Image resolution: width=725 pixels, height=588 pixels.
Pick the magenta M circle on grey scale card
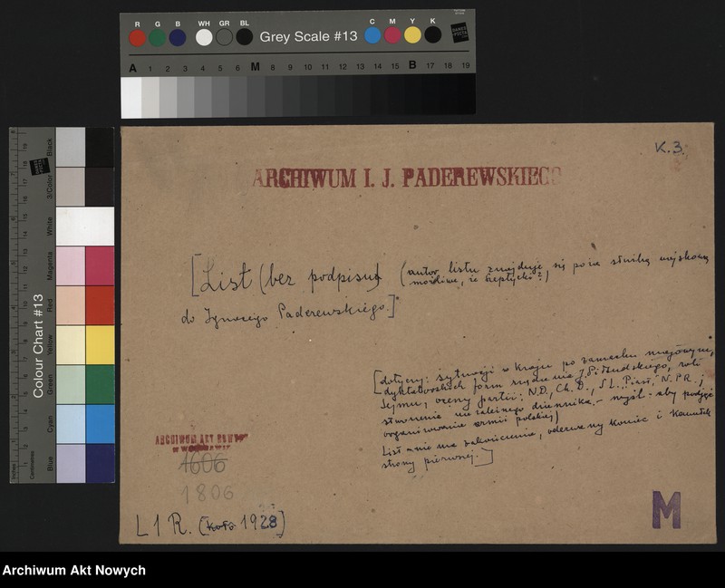point(392,35)
